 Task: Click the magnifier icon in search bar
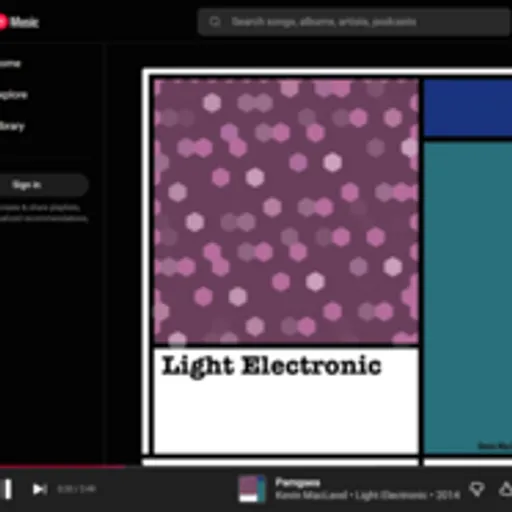point(215,22)
